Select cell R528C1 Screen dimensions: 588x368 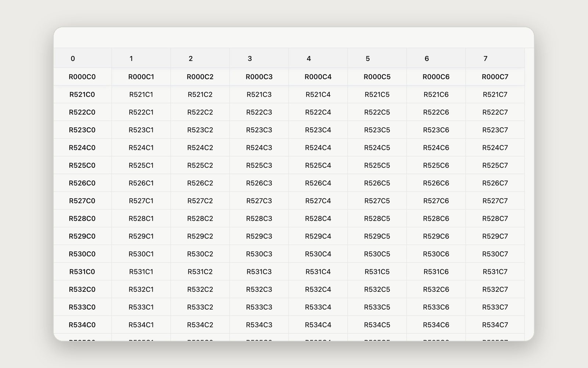[x=141, y=218]
